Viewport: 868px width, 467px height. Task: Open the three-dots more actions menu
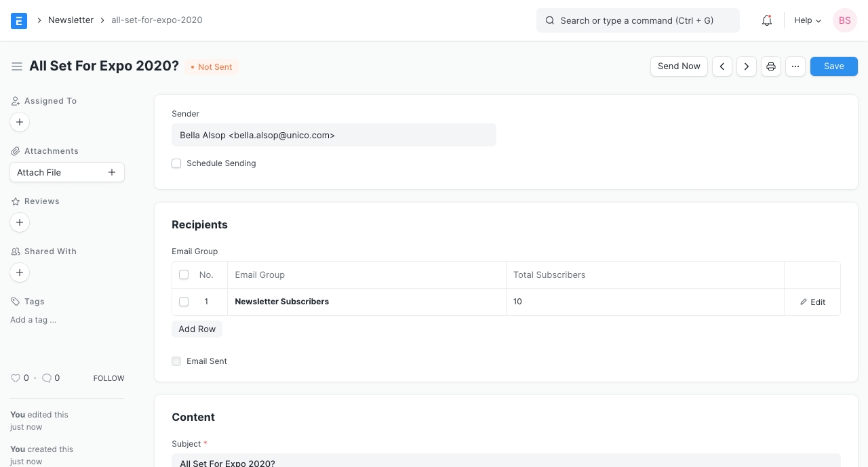coord(795,66)
